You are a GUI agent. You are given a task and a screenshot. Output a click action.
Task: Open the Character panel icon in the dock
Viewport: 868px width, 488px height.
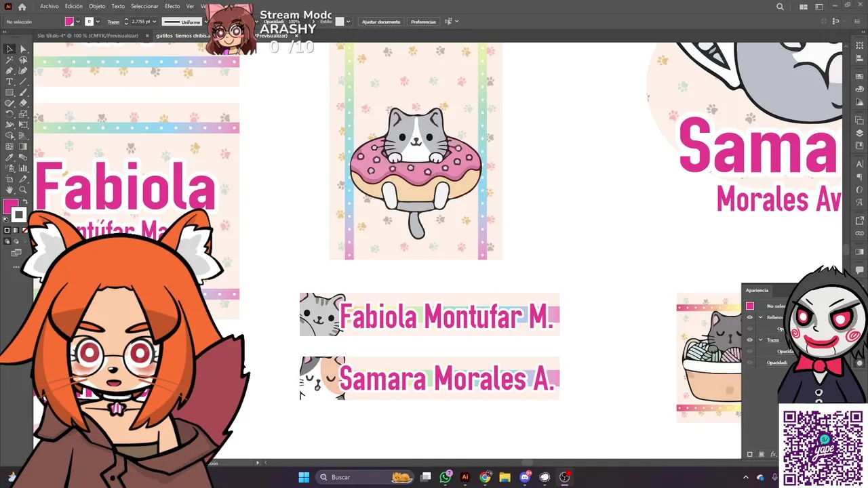pyautogui.click(x=860, y=164)
